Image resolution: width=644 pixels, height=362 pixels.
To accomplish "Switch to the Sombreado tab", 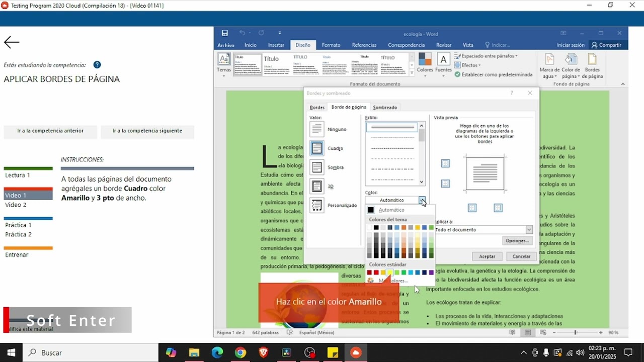I will 385,107.
